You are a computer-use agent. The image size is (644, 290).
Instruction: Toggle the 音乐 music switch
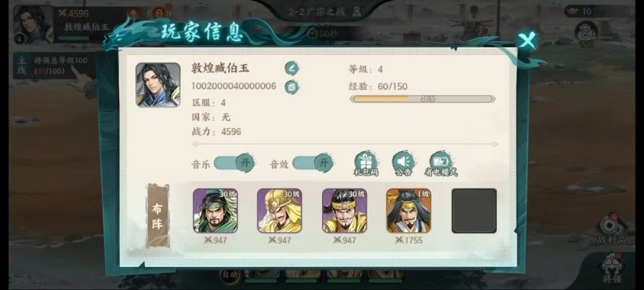click(234, 163)
